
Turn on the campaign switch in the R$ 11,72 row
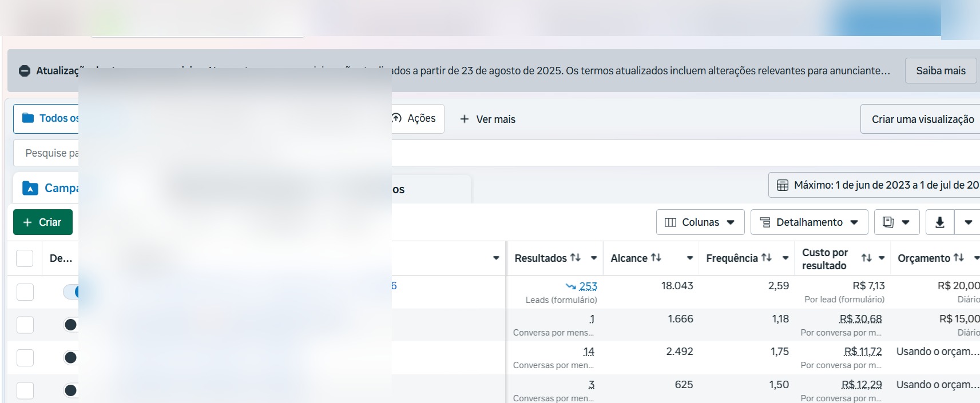(71, 358)
